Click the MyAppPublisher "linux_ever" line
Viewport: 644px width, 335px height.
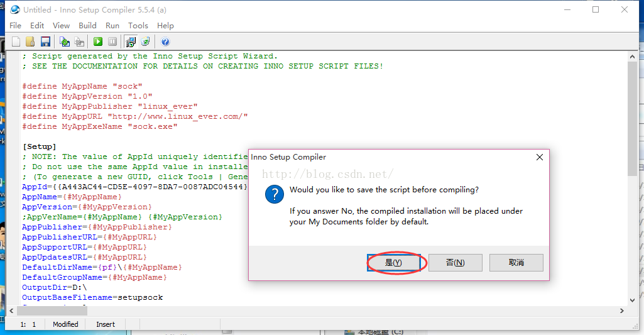pos(110,106)
